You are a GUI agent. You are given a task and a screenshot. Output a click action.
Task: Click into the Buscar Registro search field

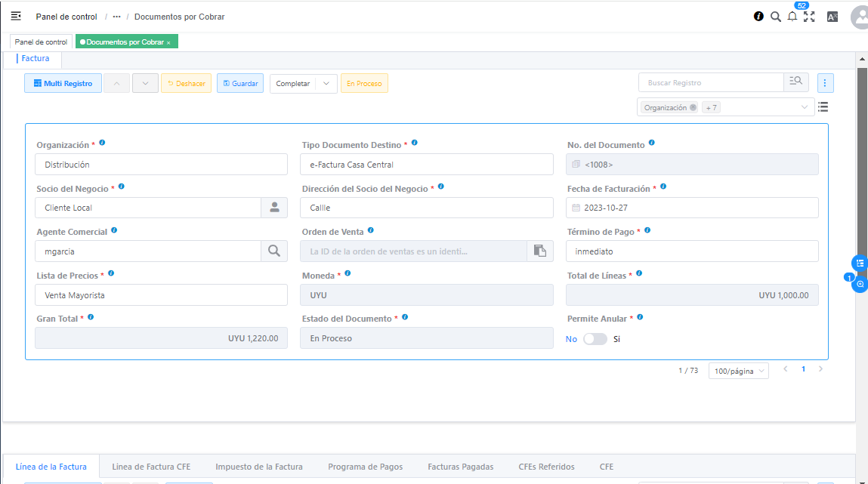[710, 82]
